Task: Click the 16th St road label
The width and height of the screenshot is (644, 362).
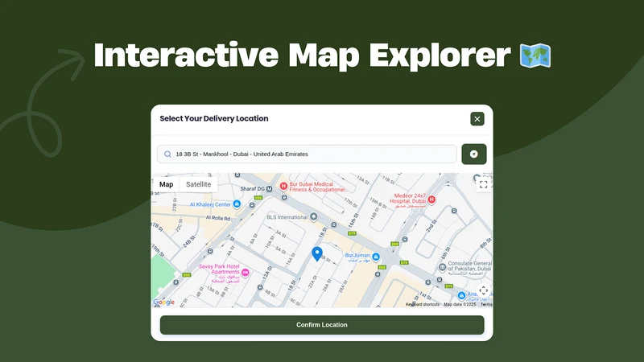Action: [353, 221]
